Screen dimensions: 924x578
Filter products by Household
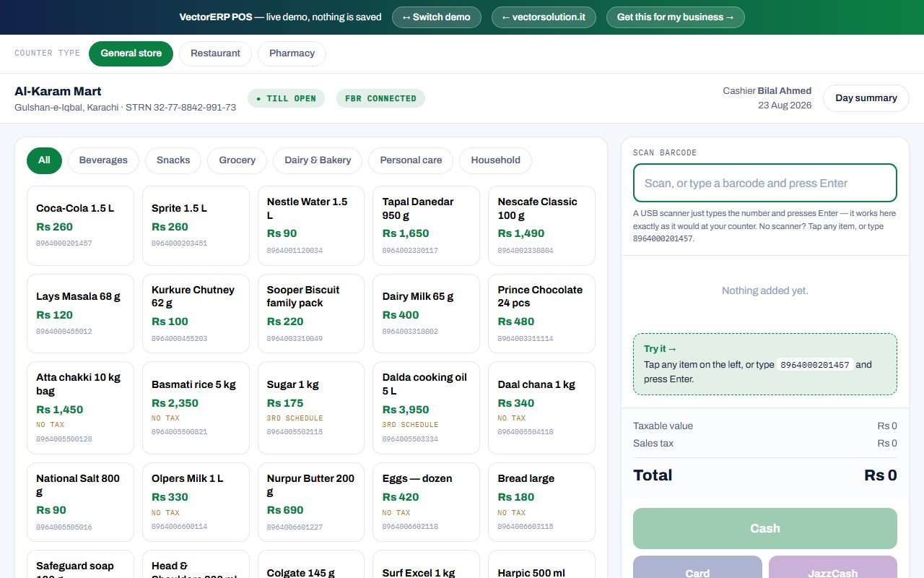point(495,160)
